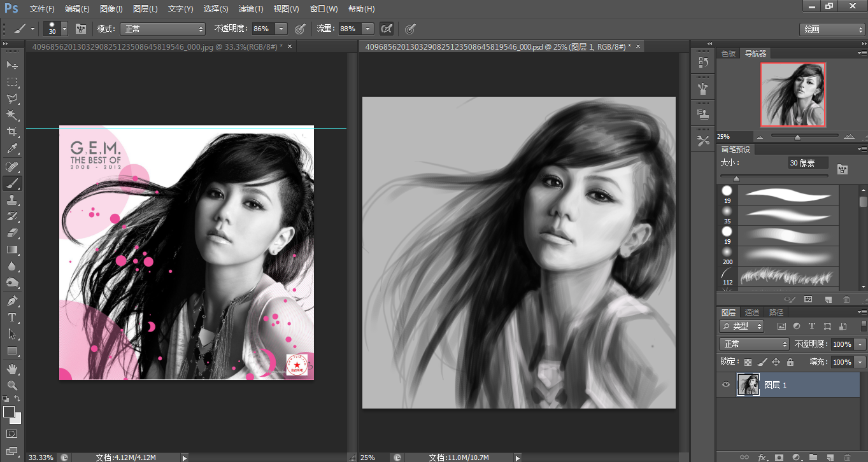Create a new layer via bottom icon
Screen dimensions: 868x462
[x=830, y=457]
